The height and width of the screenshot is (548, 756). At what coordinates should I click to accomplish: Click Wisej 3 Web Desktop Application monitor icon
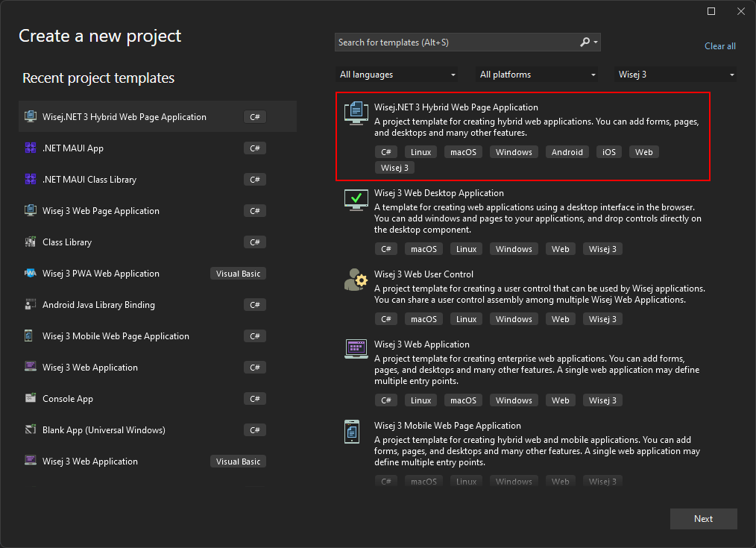point(356,200)
